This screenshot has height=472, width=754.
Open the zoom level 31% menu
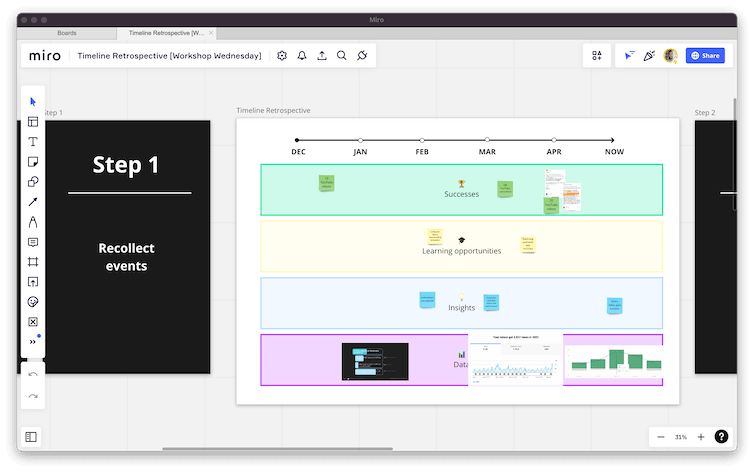click(681, 437)
